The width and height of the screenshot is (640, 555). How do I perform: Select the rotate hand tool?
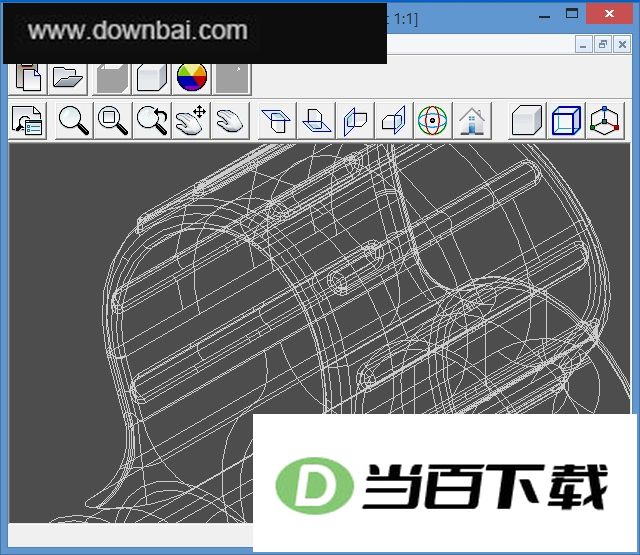(230, 121)
